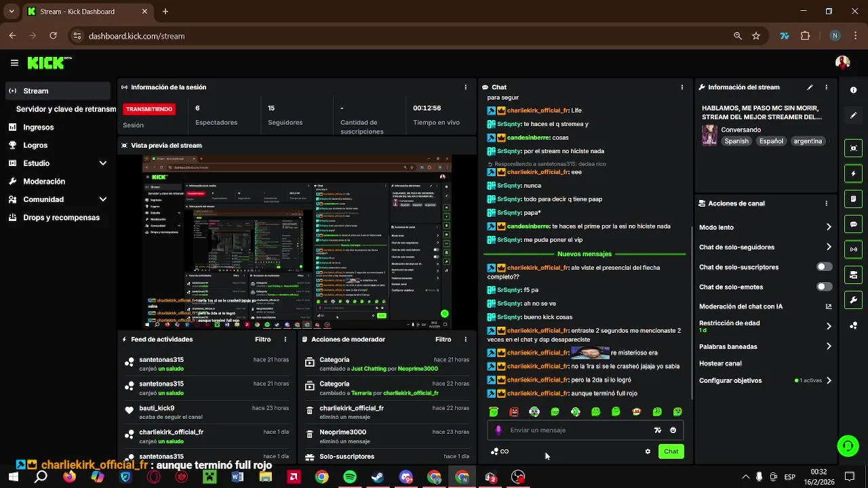The image size is (868, 488).
Task: Click the stream preview thumbnail
Action: (297, 242)
